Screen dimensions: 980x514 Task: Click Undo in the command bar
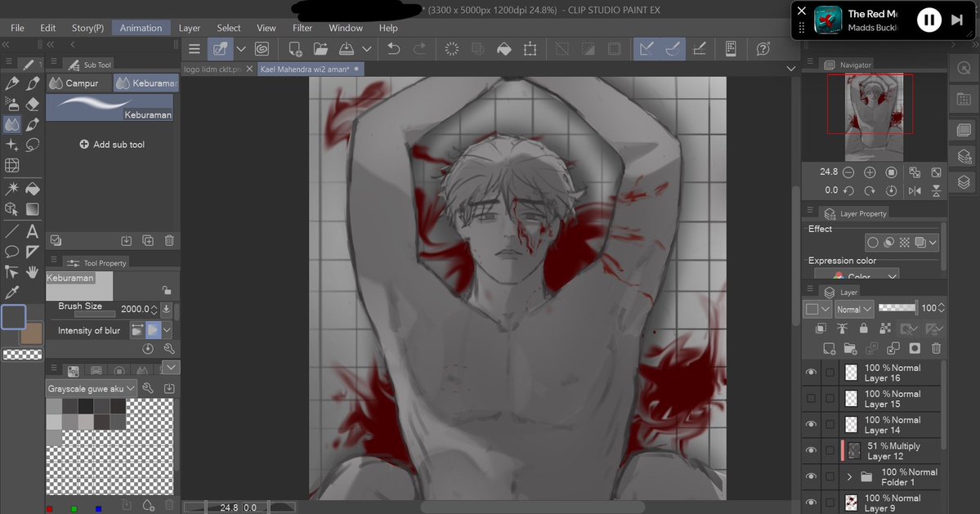(394, 49)
